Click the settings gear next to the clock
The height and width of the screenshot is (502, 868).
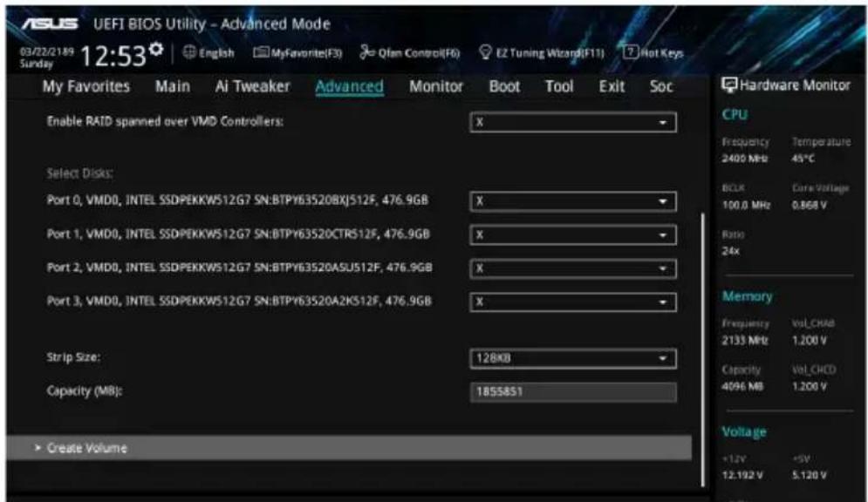click(157, 50)
